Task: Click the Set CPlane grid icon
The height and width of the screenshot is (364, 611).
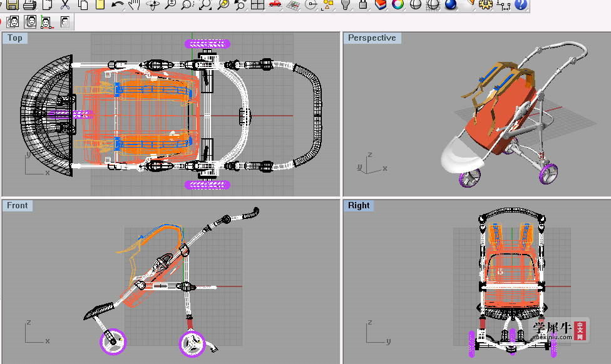Action: tap(293, 4)
